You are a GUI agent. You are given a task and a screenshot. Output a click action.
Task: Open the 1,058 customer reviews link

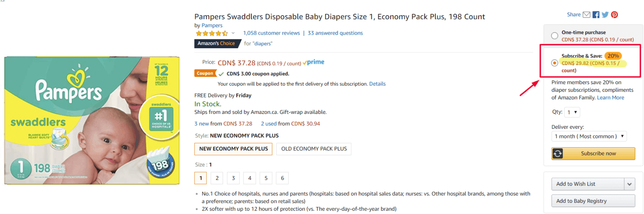tap(271, 33)
